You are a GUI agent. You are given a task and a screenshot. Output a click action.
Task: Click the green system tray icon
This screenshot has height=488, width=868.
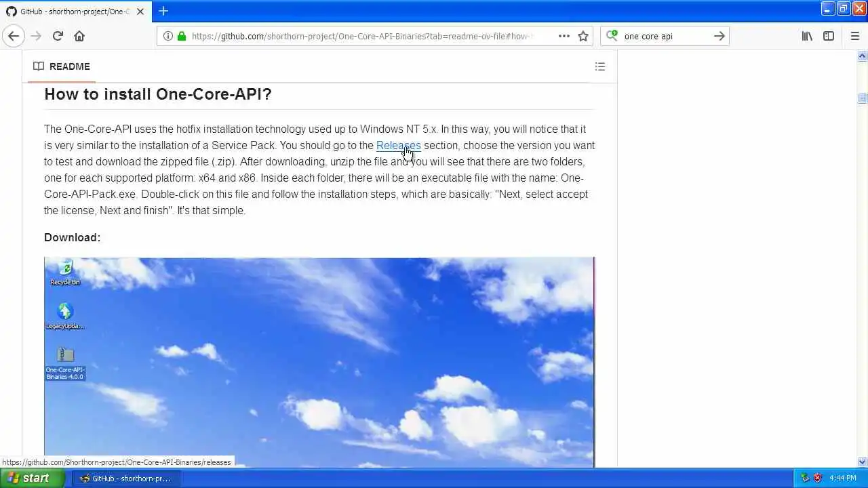click(x=805, y=478)
